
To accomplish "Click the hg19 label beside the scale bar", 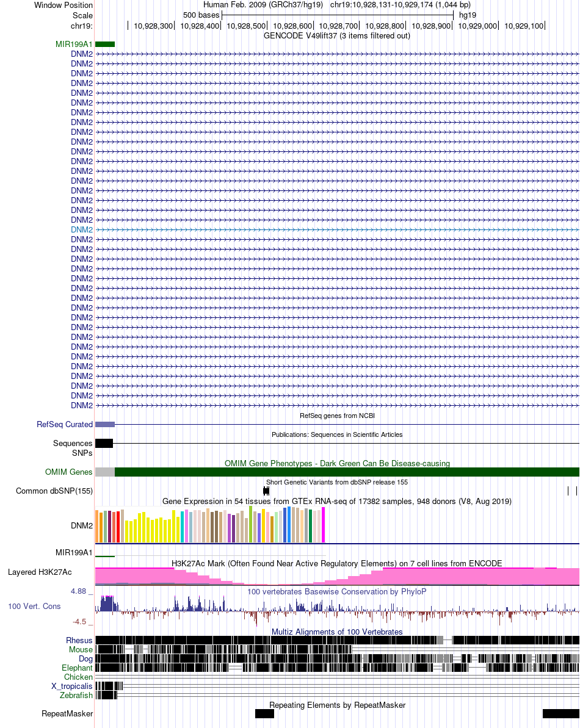I will pos(468,15).
